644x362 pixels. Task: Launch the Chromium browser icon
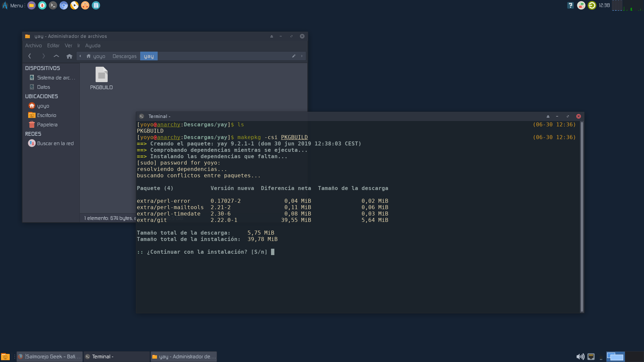click(x=64, y=5)
